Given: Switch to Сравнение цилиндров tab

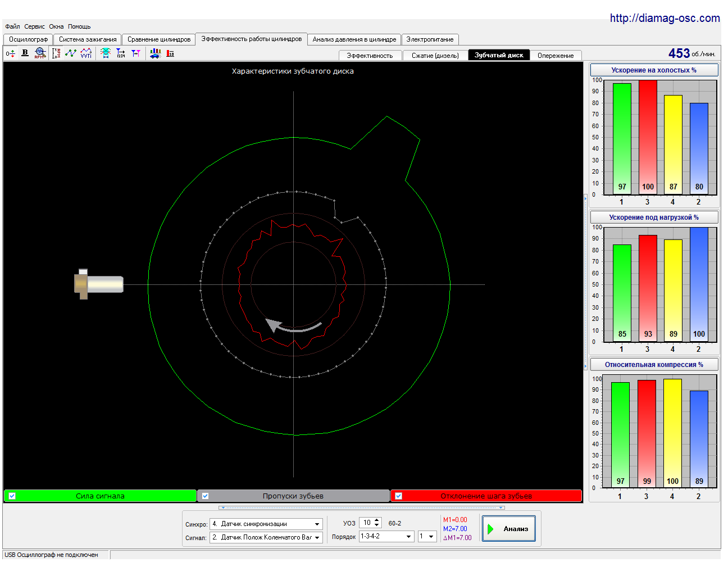Looking at the screenshot, I should tap(159, 39).
